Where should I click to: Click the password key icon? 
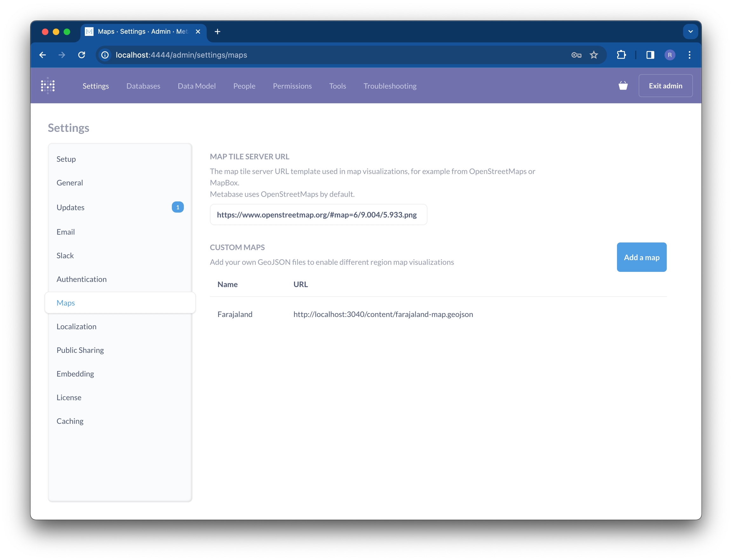pyautogui.click(x=576, y=55)
